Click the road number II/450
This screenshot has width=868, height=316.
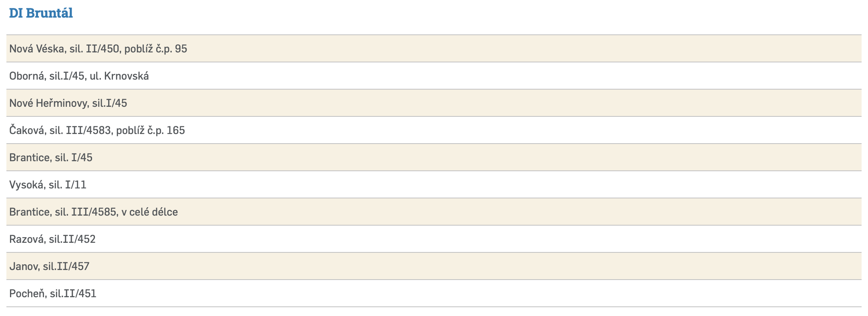pos(102,49)
